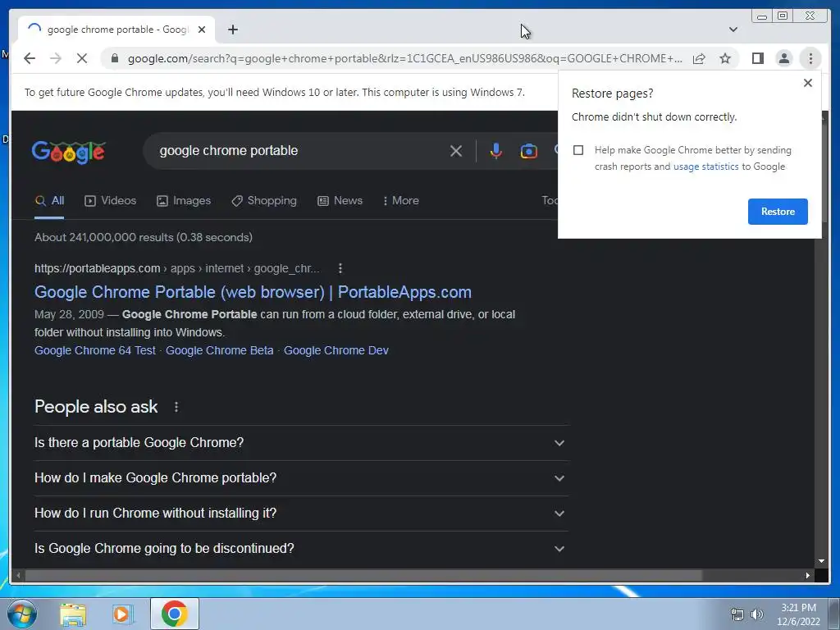Share this page icon in address bar
This screenshot has height=630, width=840.
tap(699, 58)
